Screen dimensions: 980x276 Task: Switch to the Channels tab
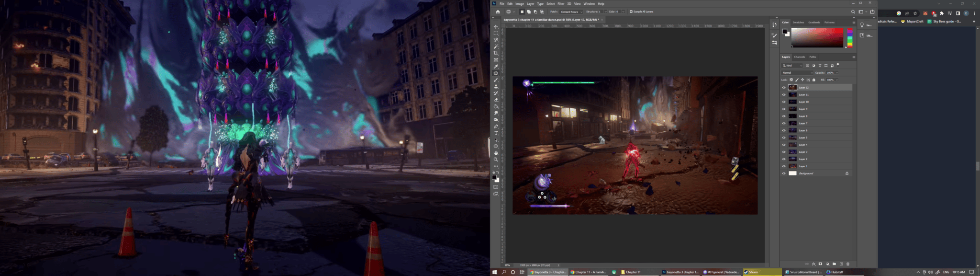[800, 57]
